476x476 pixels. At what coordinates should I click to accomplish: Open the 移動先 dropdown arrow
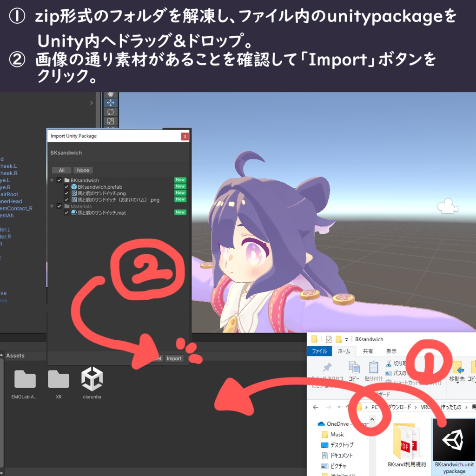tap(457, 383)
